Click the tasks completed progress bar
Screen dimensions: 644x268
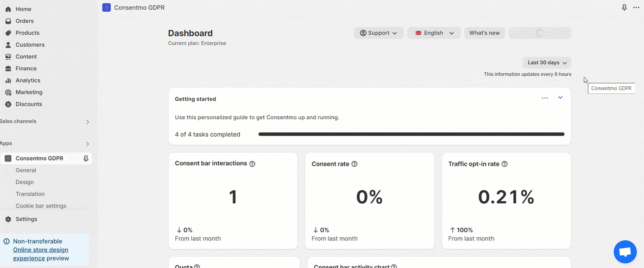point(411,134)
